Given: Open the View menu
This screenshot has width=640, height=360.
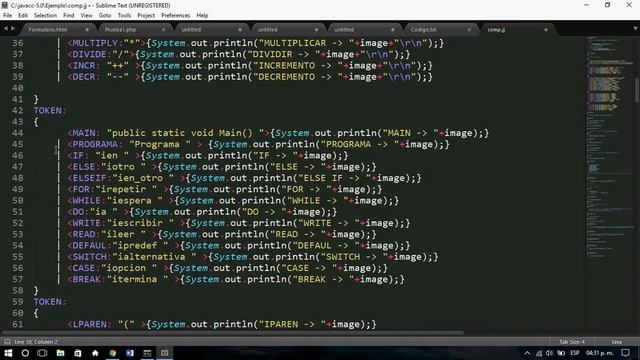Looking at the screenshot, I should pyautogui.click(x=87, y=16).
